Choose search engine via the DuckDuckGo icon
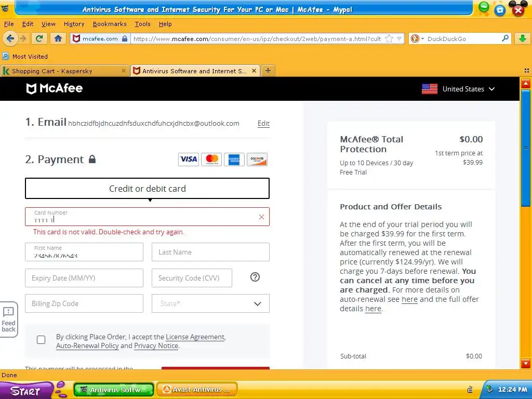 [x=415, y=38]
